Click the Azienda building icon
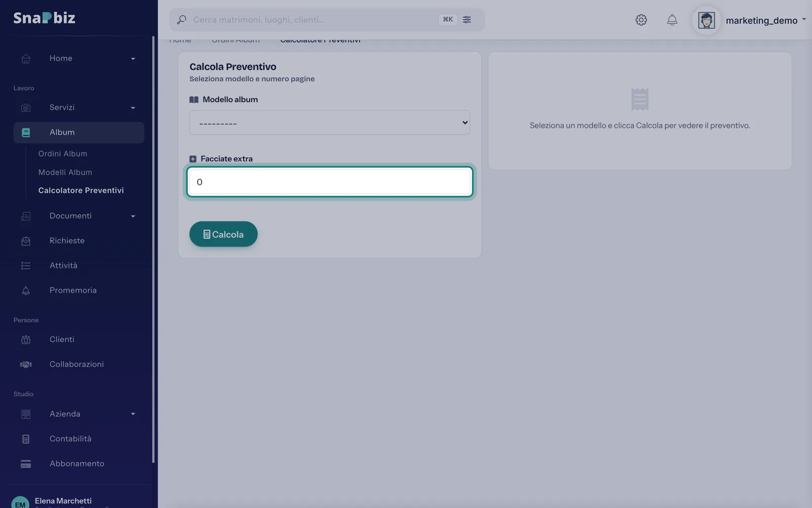 pyautogui.click(x=26, y=414)
